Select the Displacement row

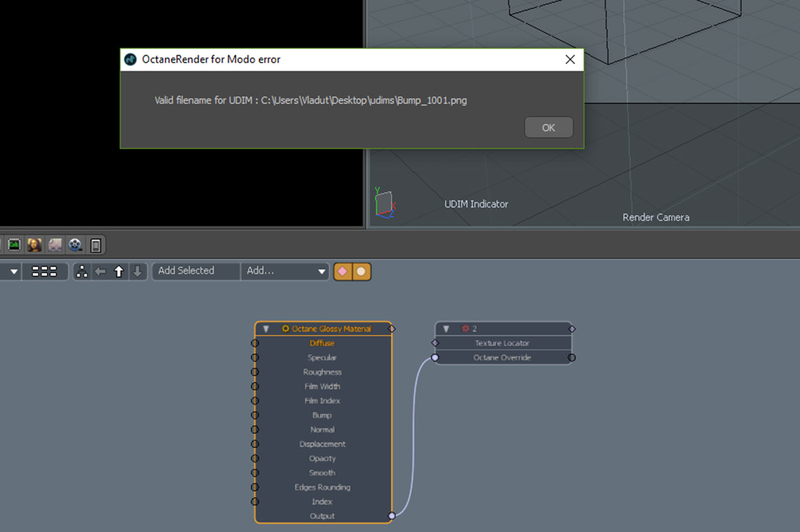(323, 444)
